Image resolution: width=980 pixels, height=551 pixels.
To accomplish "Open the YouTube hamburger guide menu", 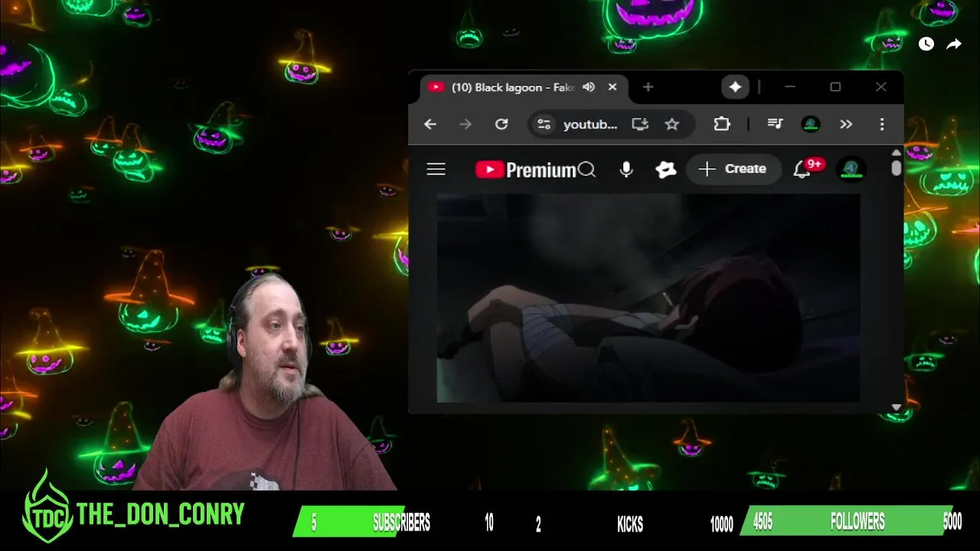I will coord(436,169).
